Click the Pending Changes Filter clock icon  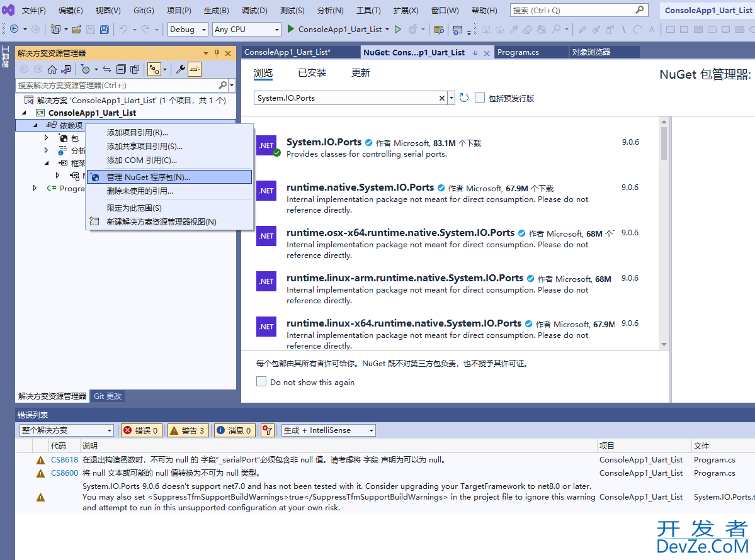[x=85, y=69]
